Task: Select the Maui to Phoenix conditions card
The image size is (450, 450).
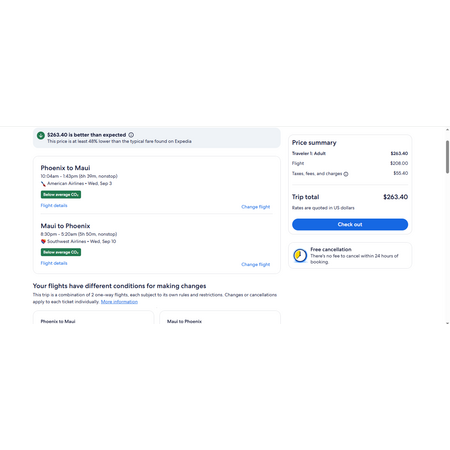Action: click(x=220, y=317)
